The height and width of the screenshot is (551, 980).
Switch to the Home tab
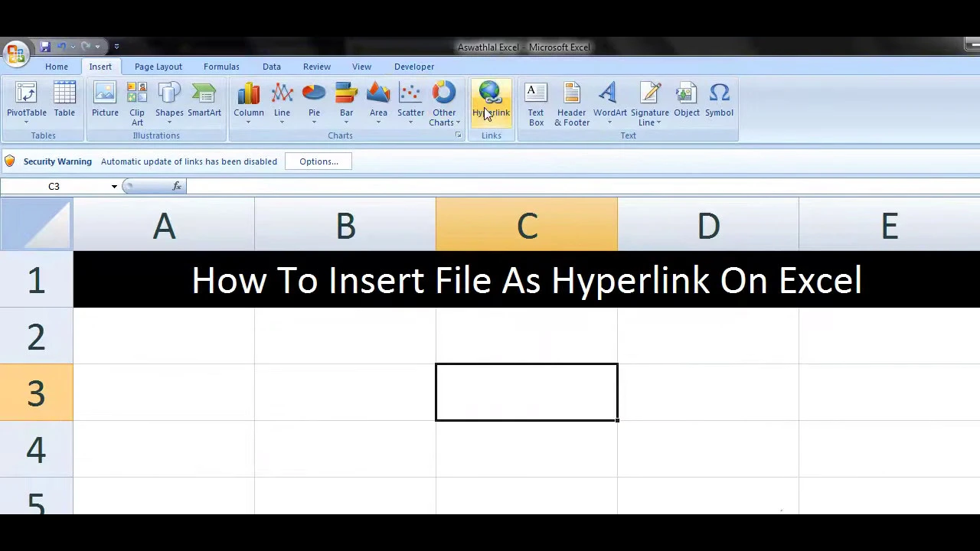pyautogui.click(x=57, y=67)
